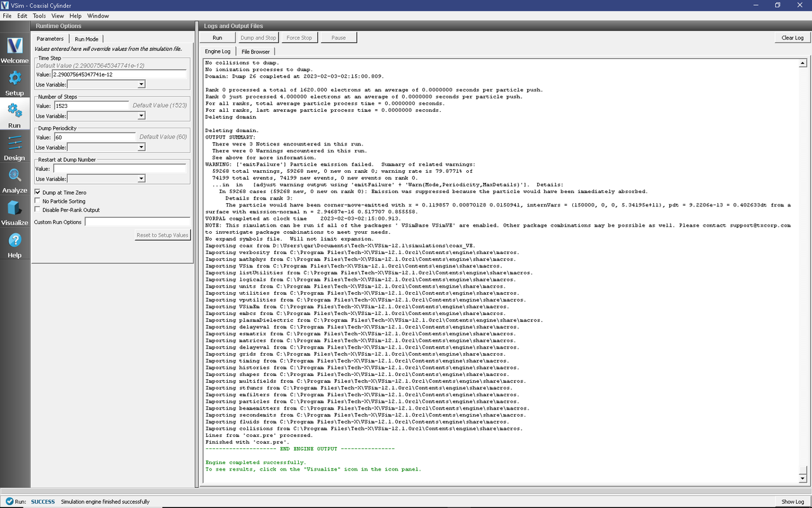The width and height of the screenshot is (812, 508).
Task: Click the Custom Run Options field
Action: 137,222
